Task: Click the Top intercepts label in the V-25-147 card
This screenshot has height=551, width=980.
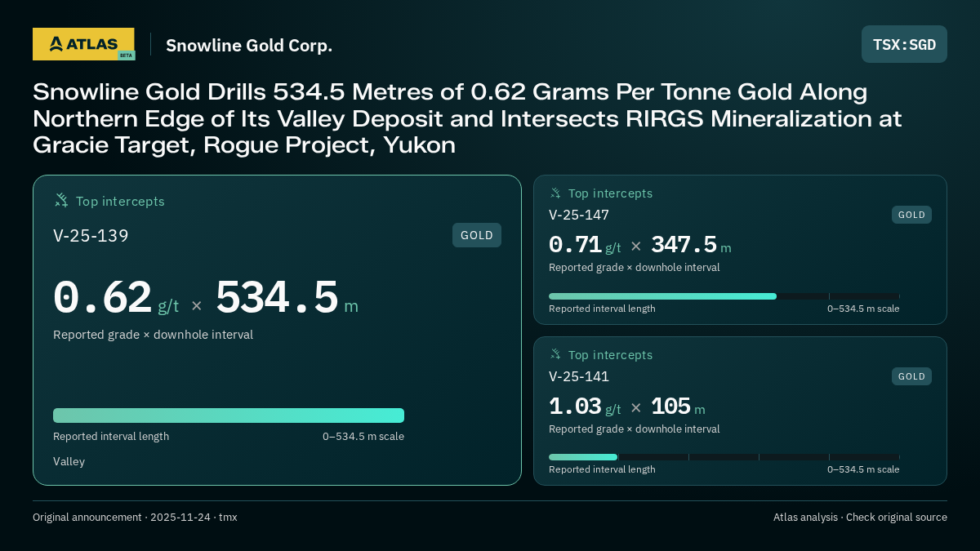Action: tap(610, 193)
